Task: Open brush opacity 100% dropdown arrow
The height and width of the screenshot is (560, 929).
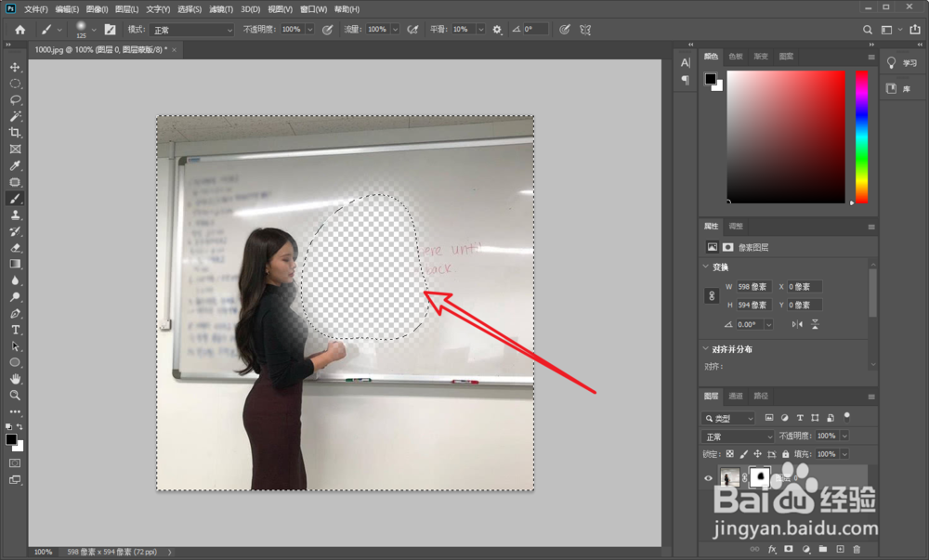Action: [310, 30]
